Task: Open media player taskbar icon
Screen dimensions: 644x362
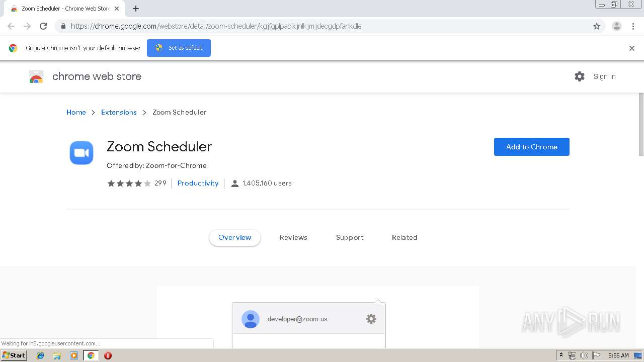Action: 74,355
